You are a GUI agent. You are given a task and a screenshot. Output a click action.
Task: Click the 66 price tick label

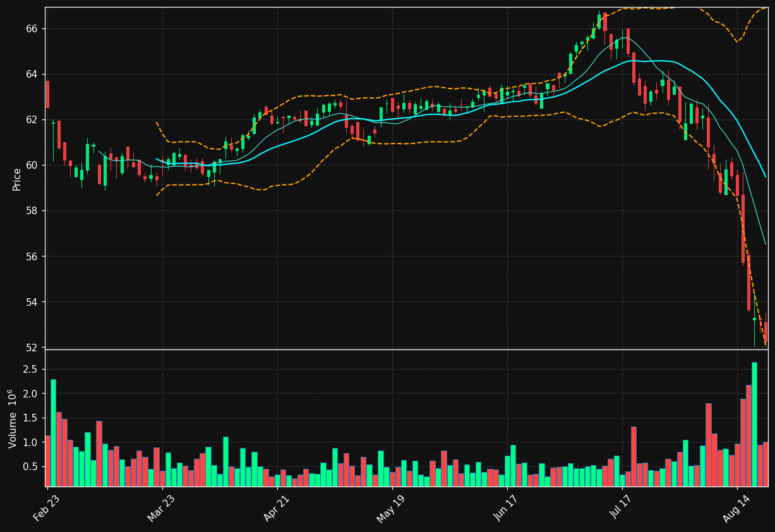(x=32, y=29)
